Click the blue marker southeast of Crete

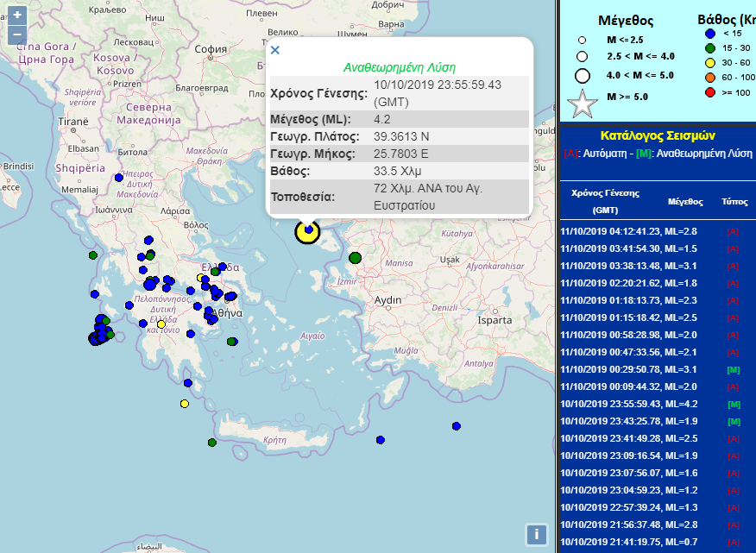456,425
